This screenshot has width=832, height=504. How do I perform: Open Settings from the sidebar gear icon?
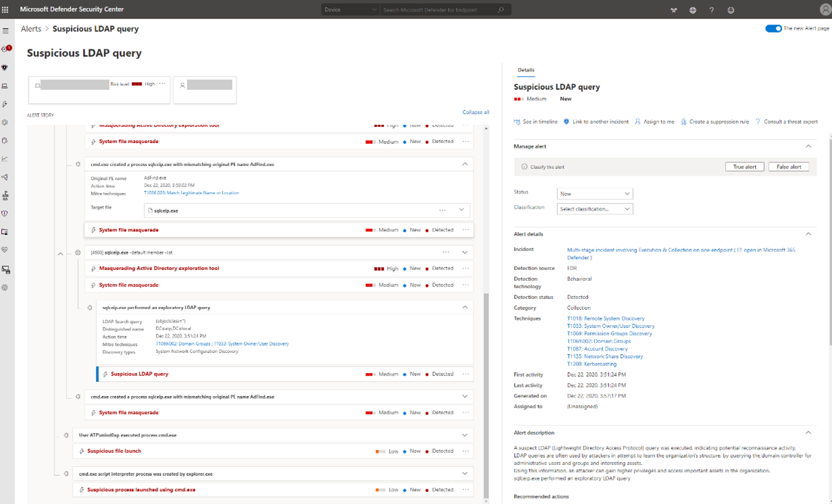[5, 287]
